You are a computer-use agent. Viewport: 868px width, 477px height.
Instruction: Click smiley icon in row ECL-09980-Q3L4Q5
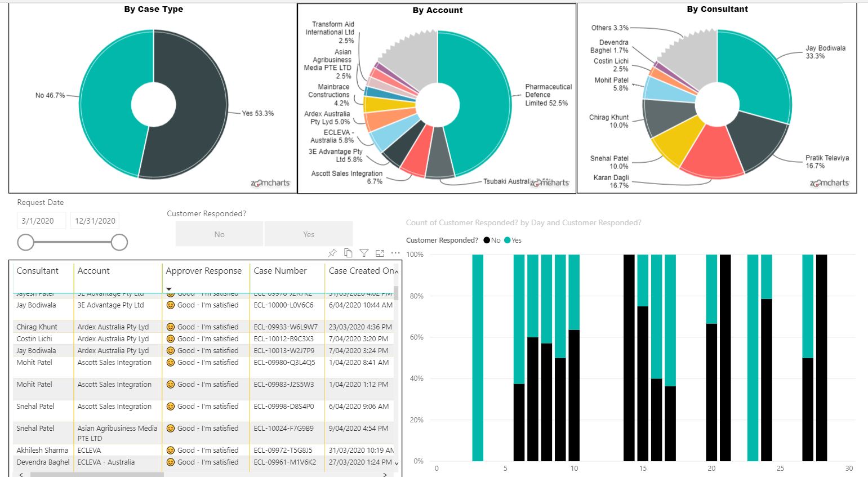170,362
